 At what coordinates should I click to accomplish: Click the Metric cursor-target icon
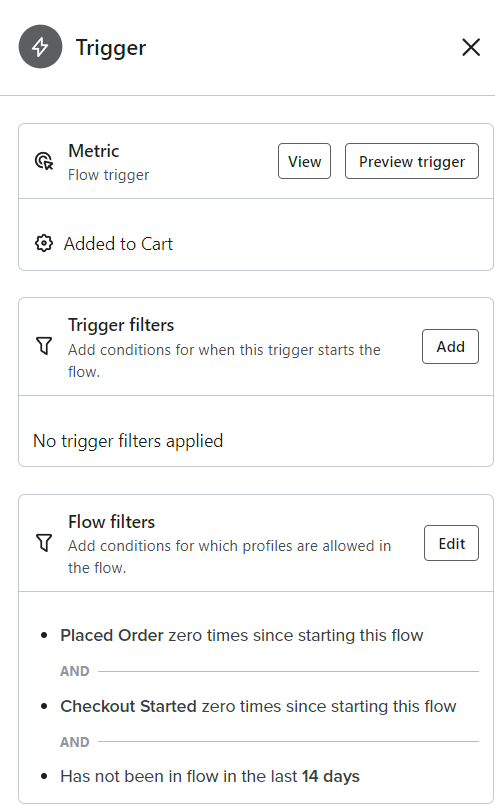pos(44,161)
